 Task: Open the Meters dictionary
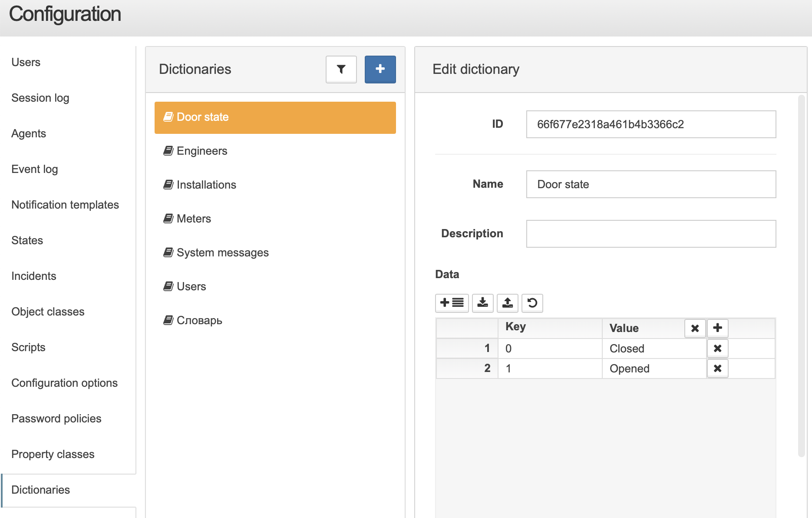tap(275, 219)
